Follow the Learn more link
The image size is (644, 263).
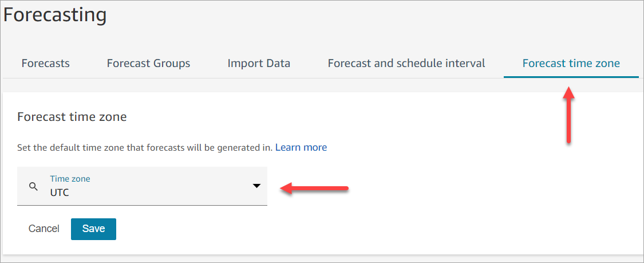[301, 147]
